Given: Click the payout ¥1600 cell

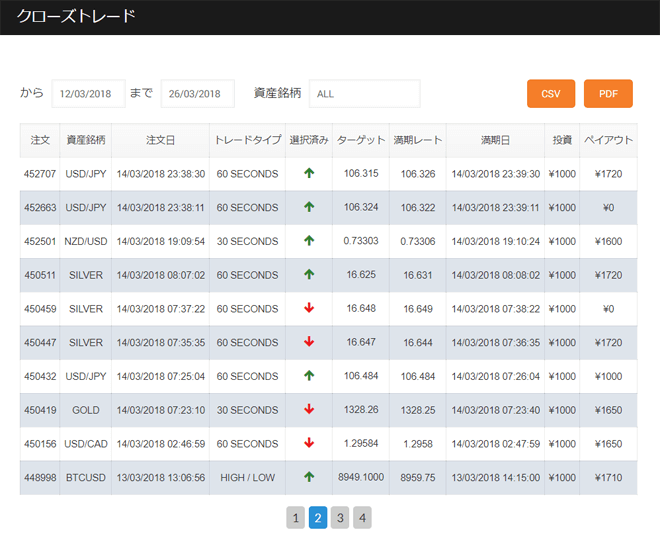Looking at the screenshot, I should pyautogui.click(x=608, y=241).
